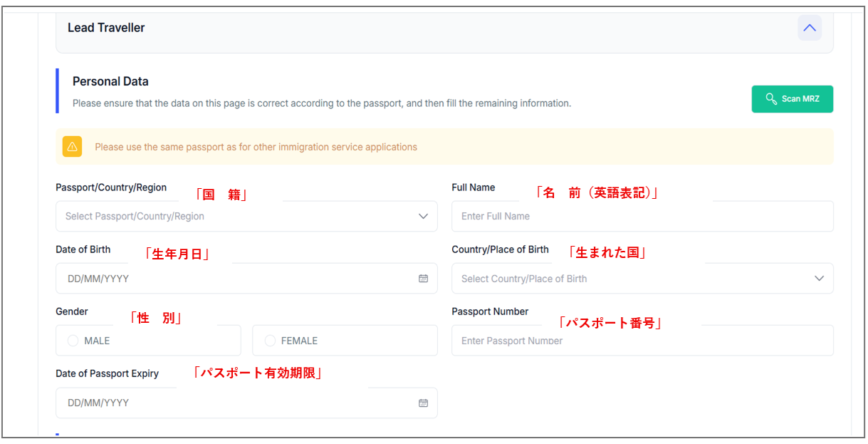Click the magnifier icon on Scan MRZ
Image resolution: width=868 pixels, height=444 pixels.
(x=770, y=99)
